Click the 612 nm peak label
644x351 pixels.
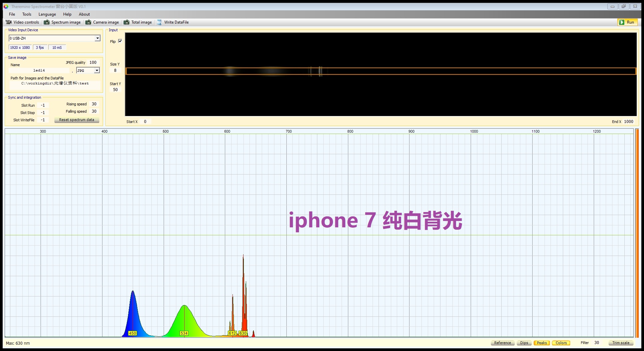tap(232, 333)
